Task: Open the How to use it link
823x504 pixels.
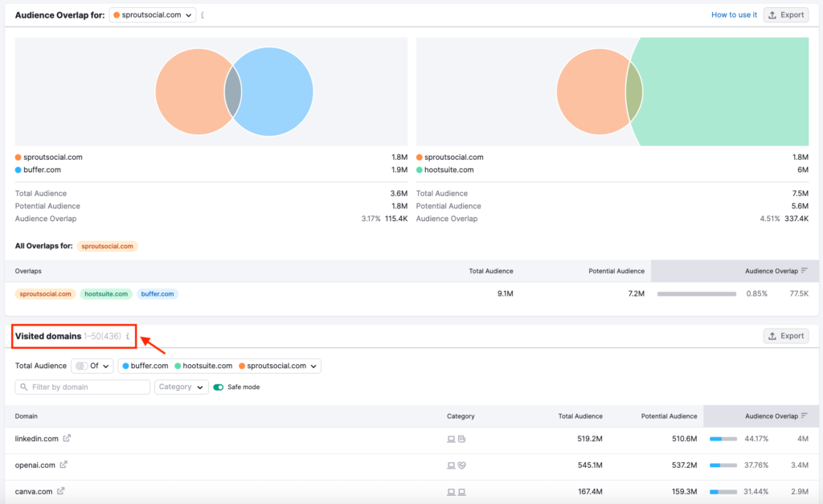Action: [734, 14]
